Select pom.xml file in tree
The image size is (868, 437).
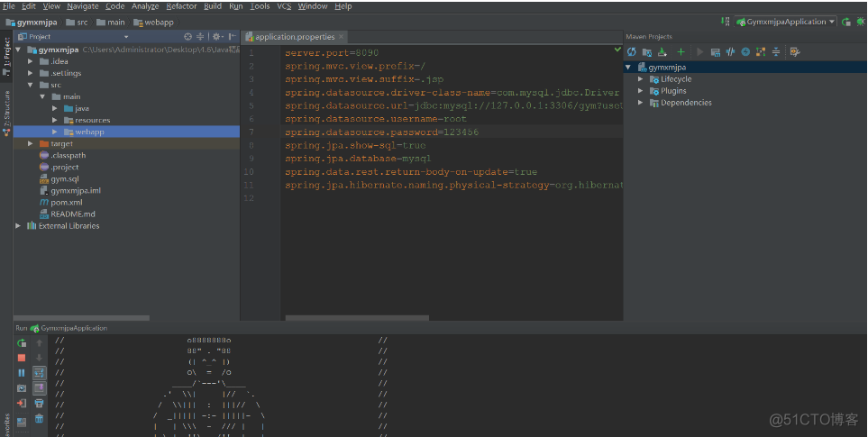coord(61,203)
